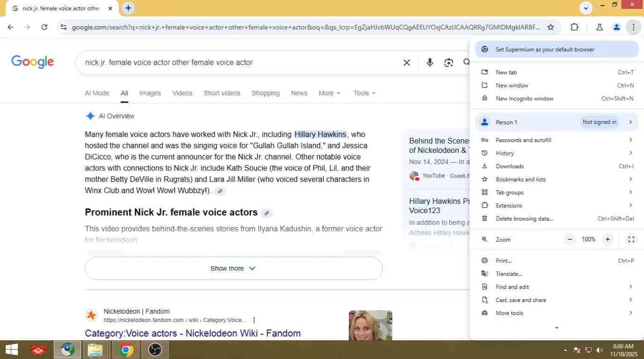Expand the Tab groups submenu
Screen dimensions: 644x359
coord(556,193)
